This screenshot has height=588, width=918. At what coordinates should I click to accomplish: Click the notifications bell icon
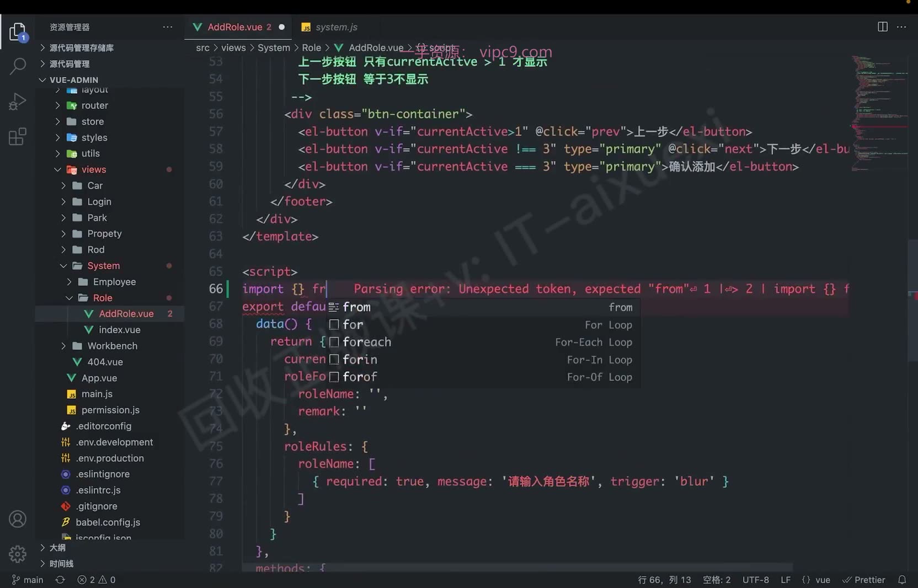click(x=902, y=580)
